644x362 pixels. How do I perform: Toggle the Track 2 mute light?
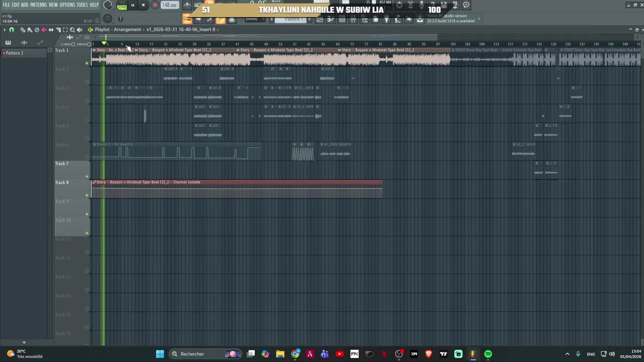point(87,82)
